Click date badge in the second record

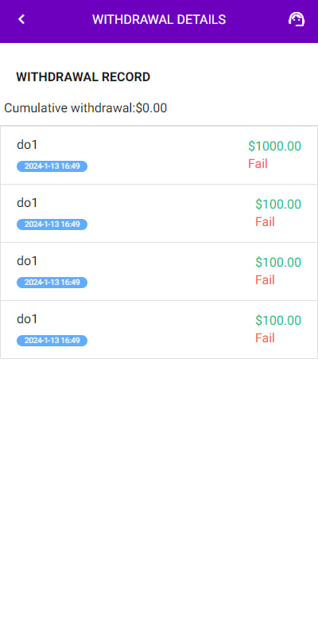tap(52, 224)
